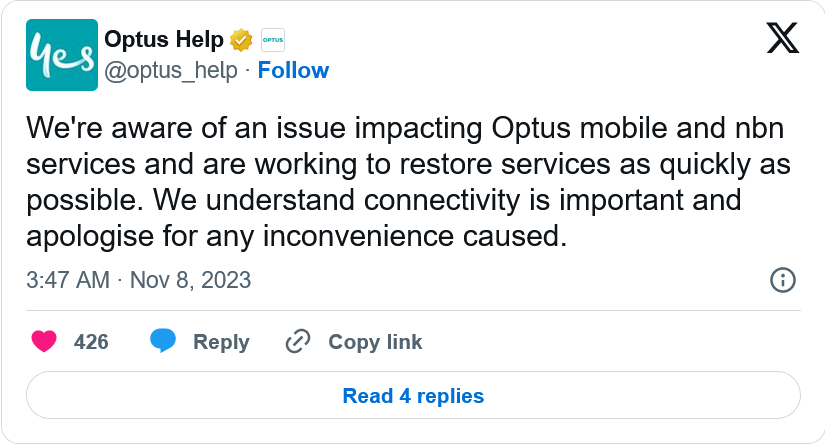Click the Copy link text label
Image resolution: width=825 pixels, height=444 pixels.
(x=375, y=342)
